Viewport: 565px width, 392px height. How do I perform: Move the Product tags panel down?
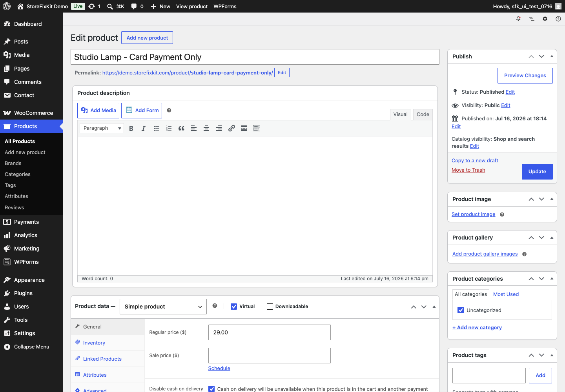click(x=541, y=355)
